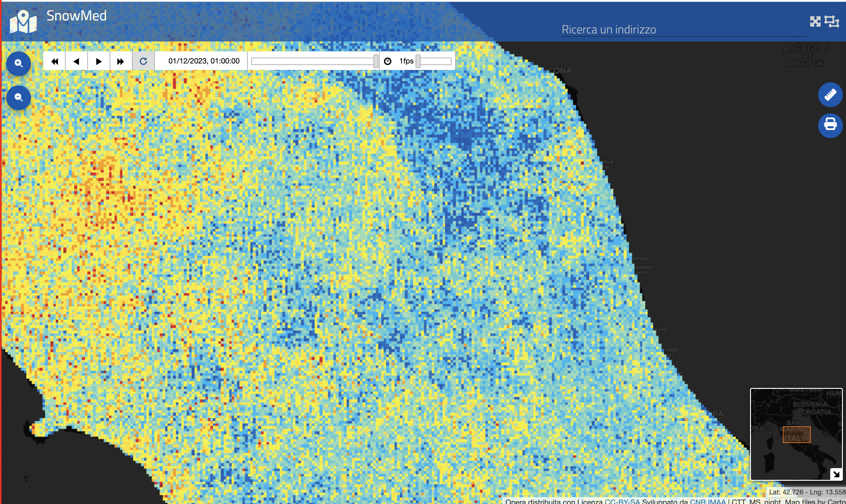Select the date display 01/12/2023
This screenshot has height=504, width=846.
(203, 61)
